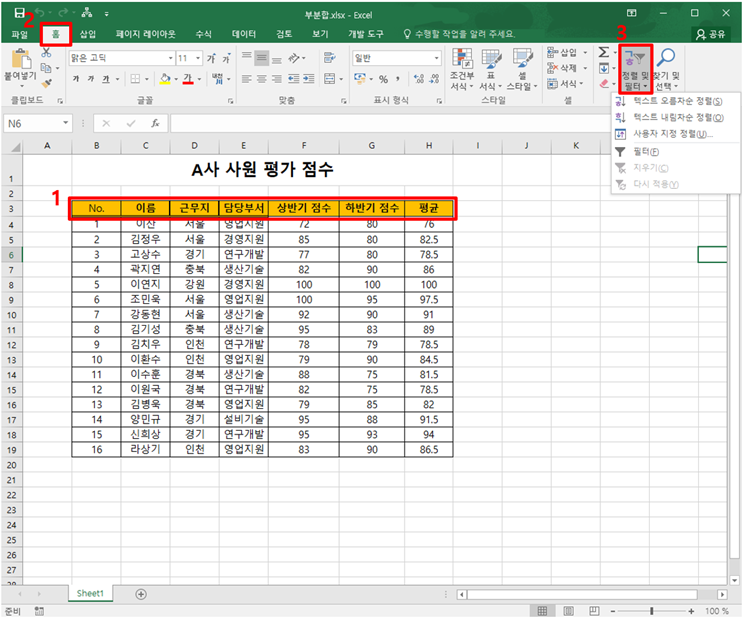The width and height of the screenshot is (745, 620).
Task: Open the font name box 맑은 고딕
Action: click(122, 58)
